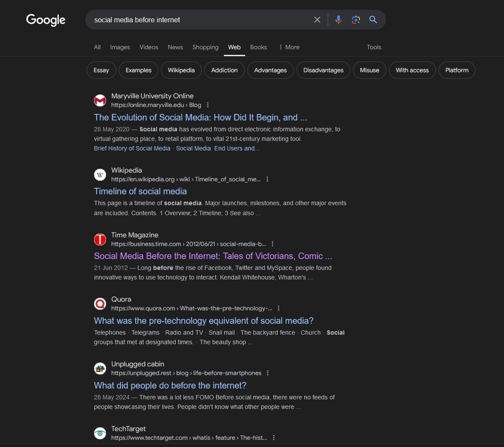Screen dimensions: 504x447
Task: Submit search with the magnifying glass icon
Action: point(373,20)
